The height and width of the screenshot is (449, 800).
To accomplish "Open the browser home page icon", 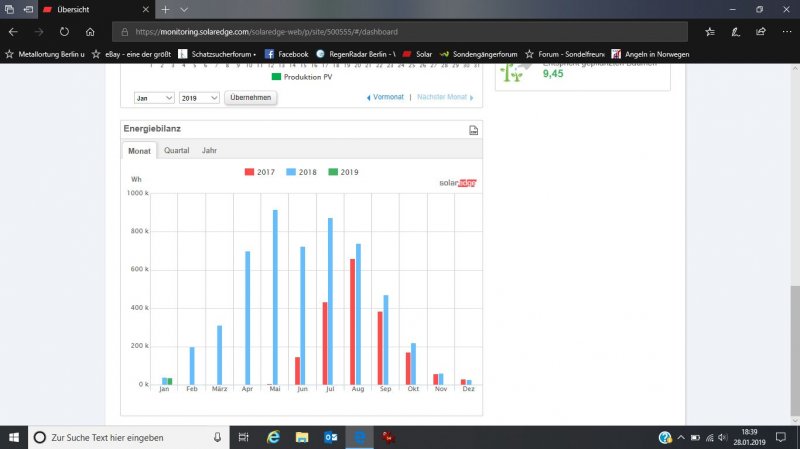I will click(x=90, y=32).
